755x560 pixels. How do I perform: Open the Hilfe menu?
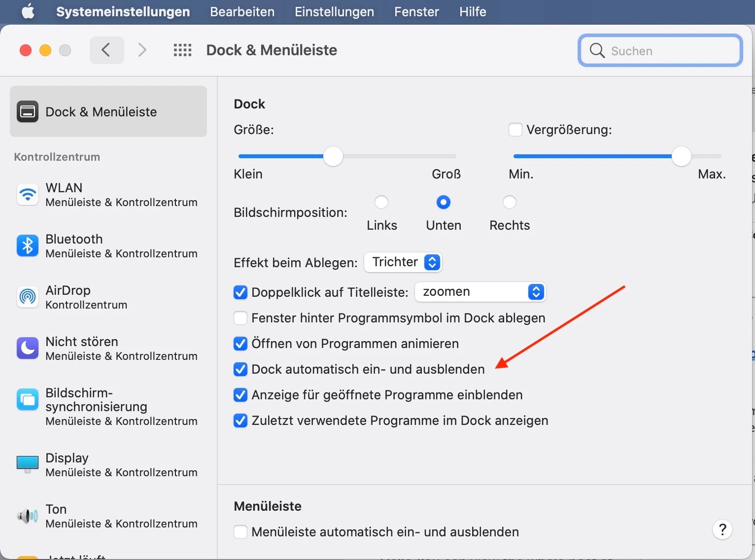tap(473, 11)
